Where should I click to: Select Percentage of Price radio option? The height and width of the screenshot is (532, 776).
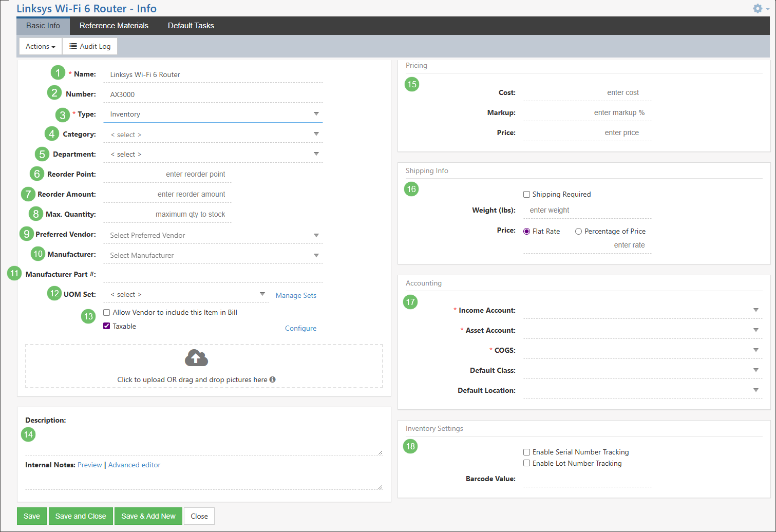[x=578, y=232]
